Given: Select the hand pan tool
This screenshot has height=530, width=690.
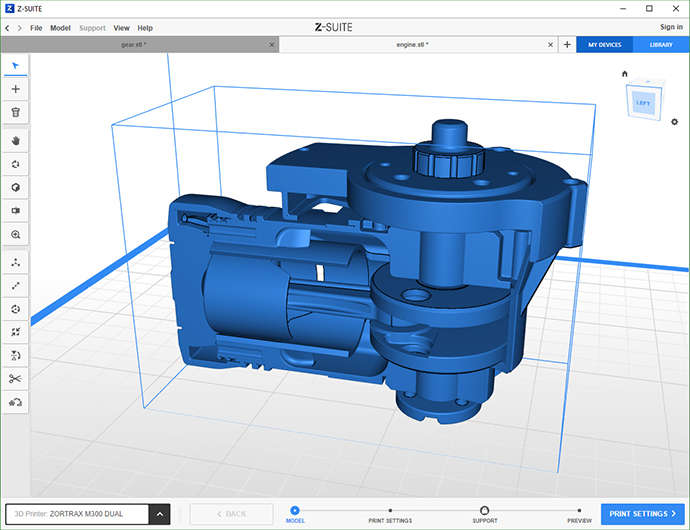Looking at the screenshot, I should 15,140.
